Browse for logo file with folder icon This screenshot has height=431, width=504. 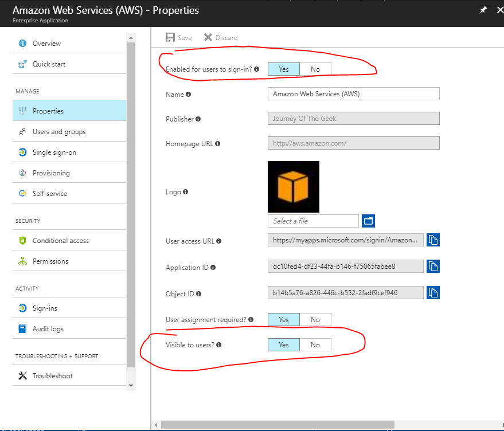click(368, 221)
